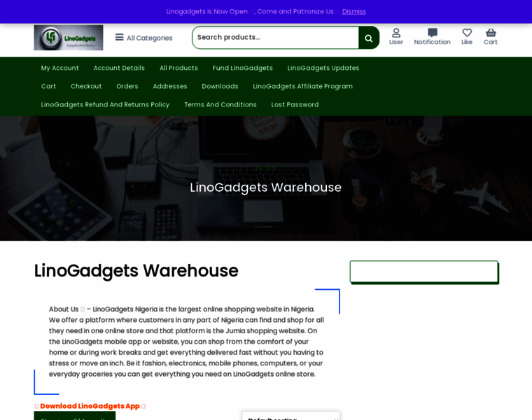Open All Products menu item
This screenshot has width=532, height=420.
click(178, 68)
